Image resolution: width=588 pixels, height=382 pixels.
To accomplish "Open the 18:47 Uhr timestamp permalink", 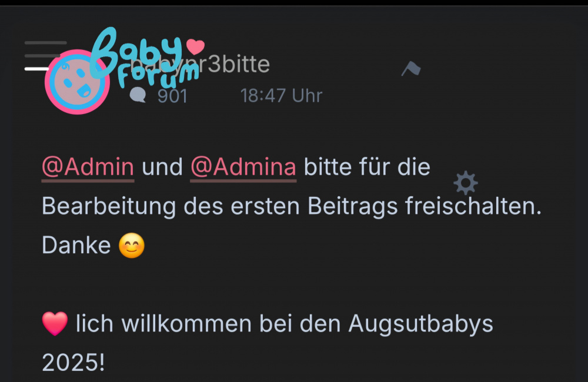I will pos(281,96).
